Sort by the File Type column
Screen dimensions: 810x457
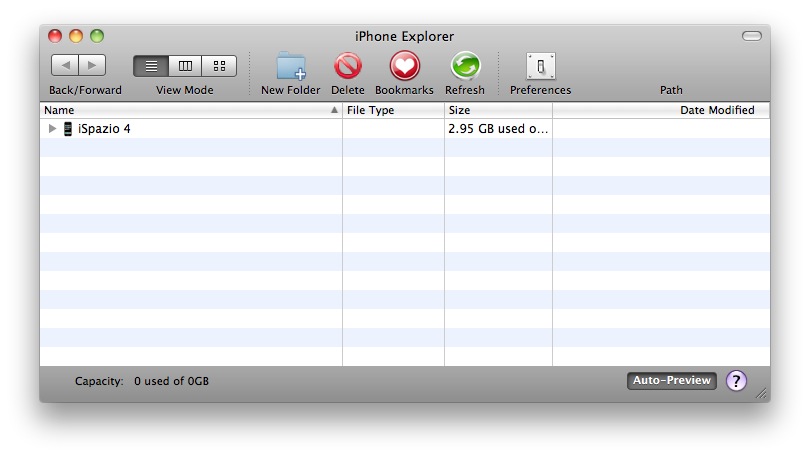tap(393, 110)
